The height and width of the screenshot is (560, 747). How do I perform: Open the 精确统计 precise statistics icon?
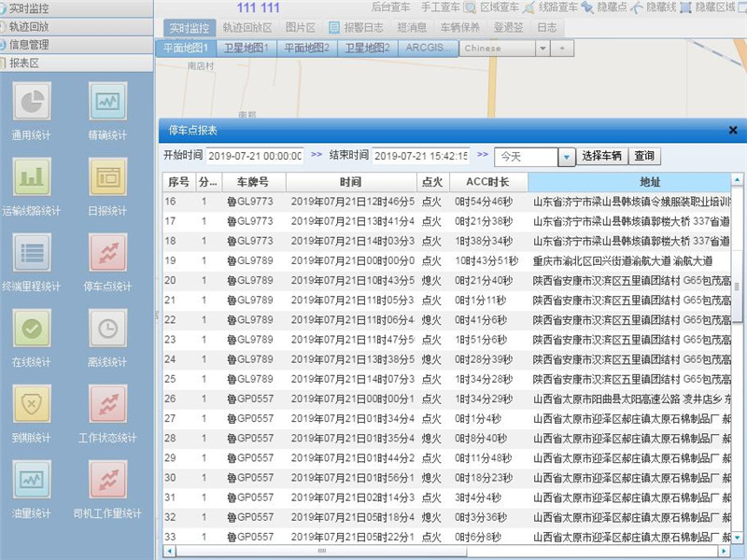(x=108, y=102)
